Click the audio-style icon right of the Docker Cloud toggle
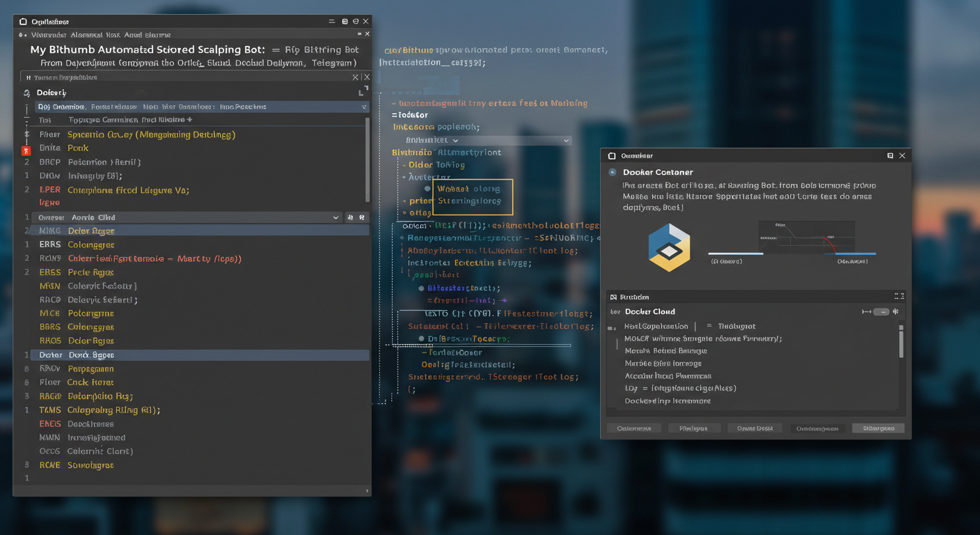 point(896,312)
